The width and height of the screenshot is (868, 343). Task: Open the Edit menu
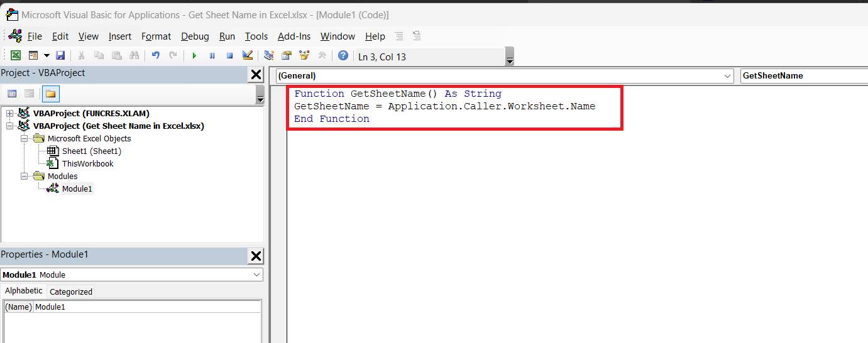[60, 36]
